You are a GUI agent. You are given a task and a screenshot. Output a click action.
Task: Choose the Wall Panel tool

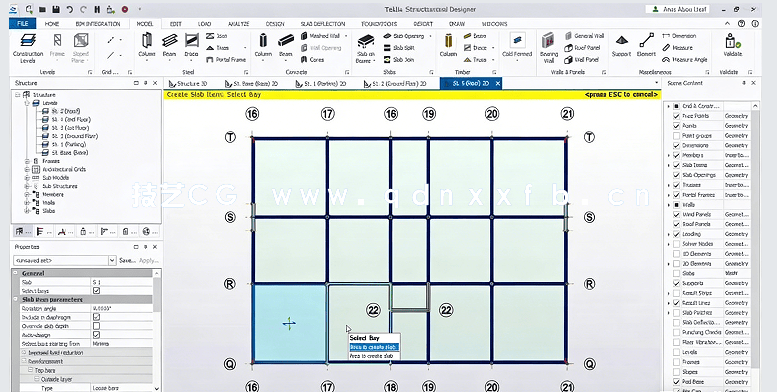[x=582, y=59]
